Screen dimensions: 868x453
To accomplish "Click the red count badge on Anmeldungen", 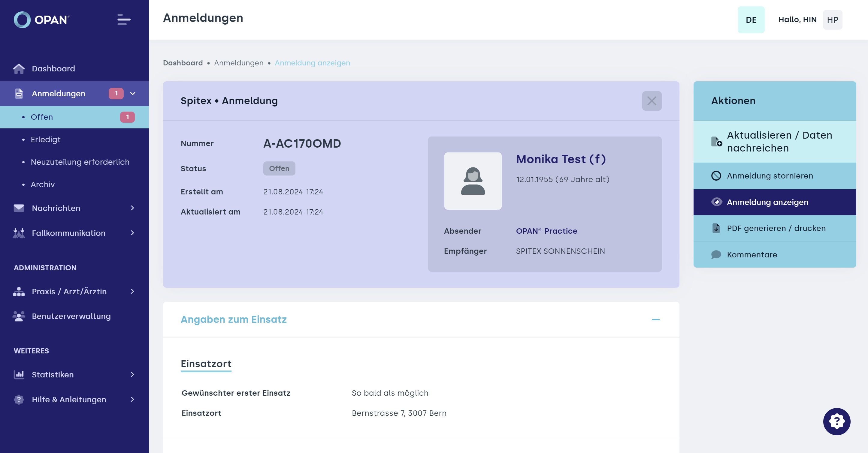I will coord(116,94).
